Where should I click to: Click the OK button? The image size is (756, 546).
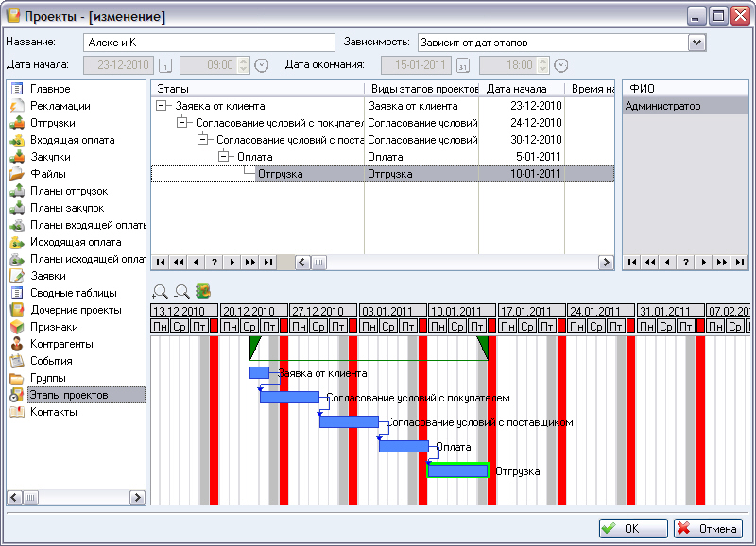[x=633, y=529]
